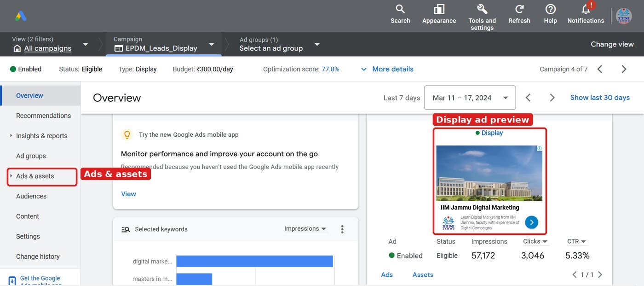Click the 5.33% CTR value
Image resolution: width=644 pixels, height=286 pixels.
coord(577,256)
